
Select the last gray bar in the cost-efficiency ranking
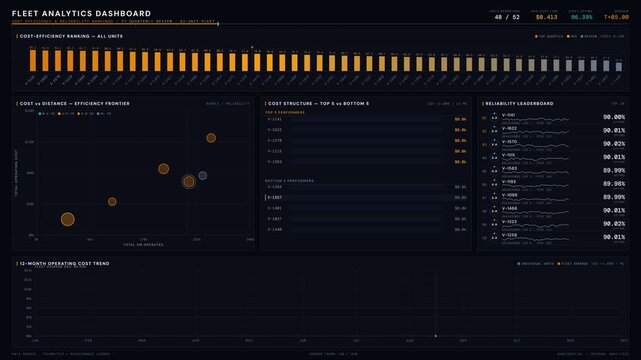click(x=619, y=67)
